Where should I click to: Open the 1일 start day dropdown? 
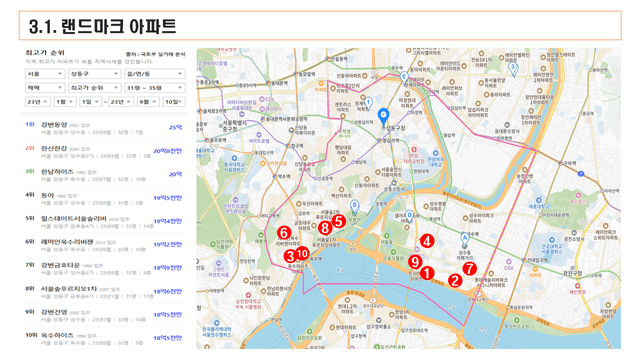(x=90, y=102)
